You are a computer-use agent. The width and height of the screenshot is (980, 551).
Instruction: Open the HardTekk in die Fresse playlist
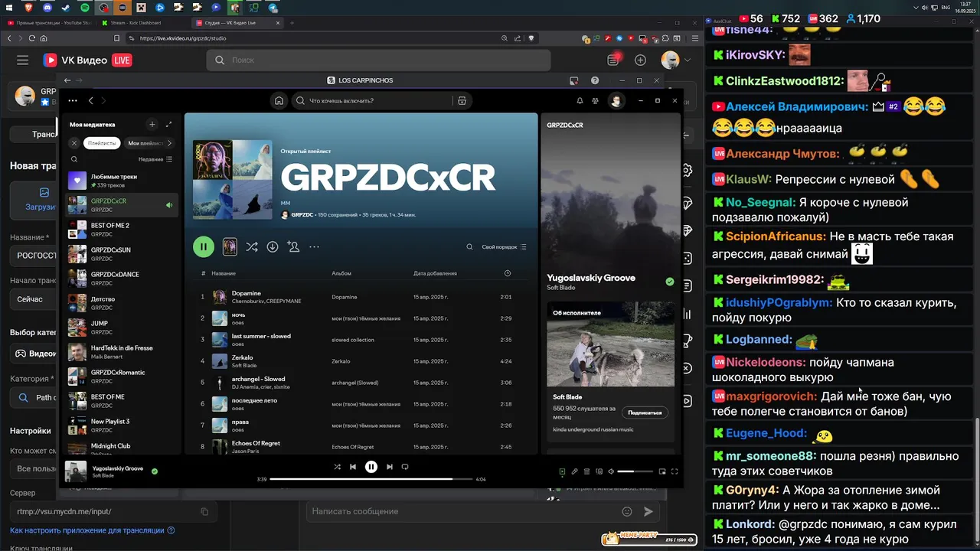(x=122, y=352)
